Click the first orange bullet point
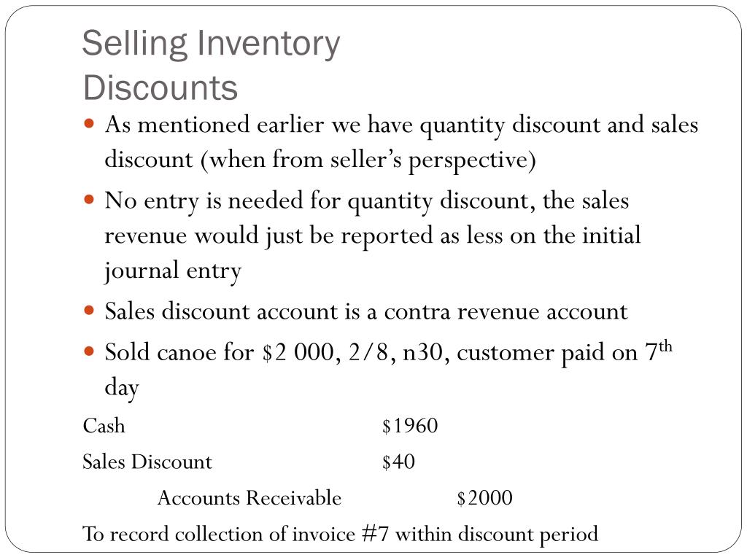Image resolution: width=747 pixels, height=560 pixels. pyautogui.click(x=89, y=124)
